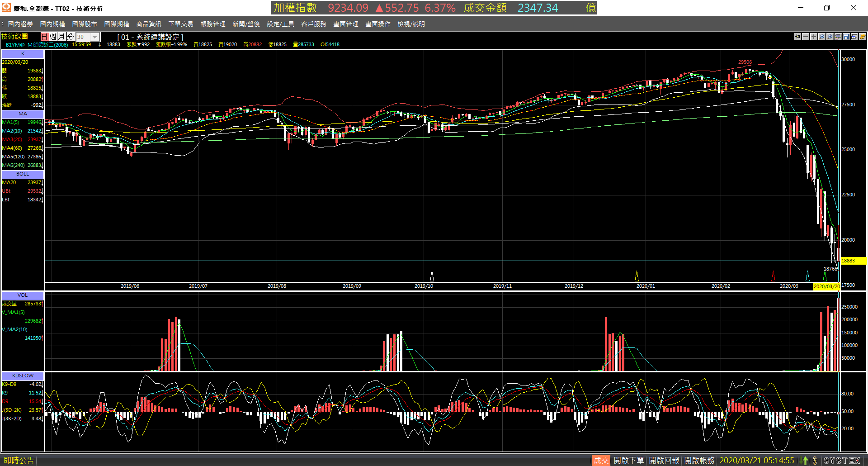Select daily period button 日
Viewport: 868px width, 466px height.
point(44,37)
